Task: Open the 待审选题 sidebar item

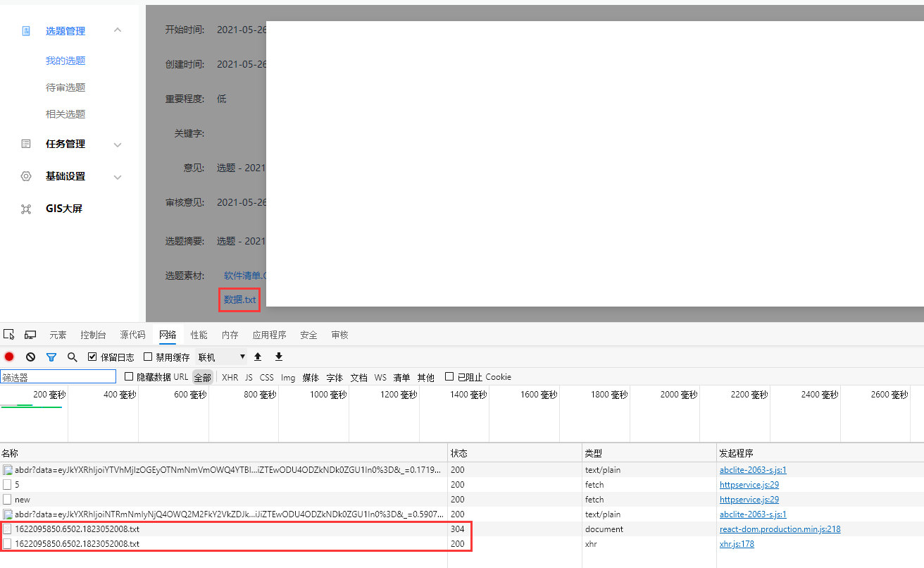Action: point(65,87)
